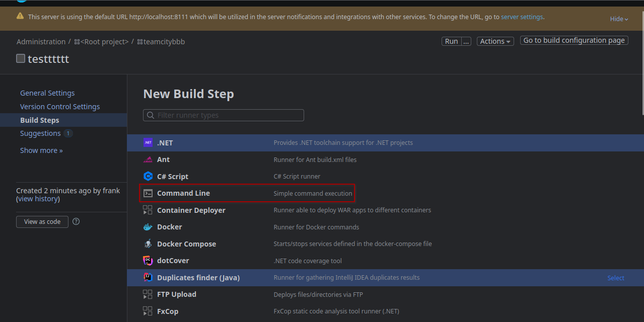The image size is (644, 322).
Task: Open the General Settings tab
Action: (x=47, y=93)
